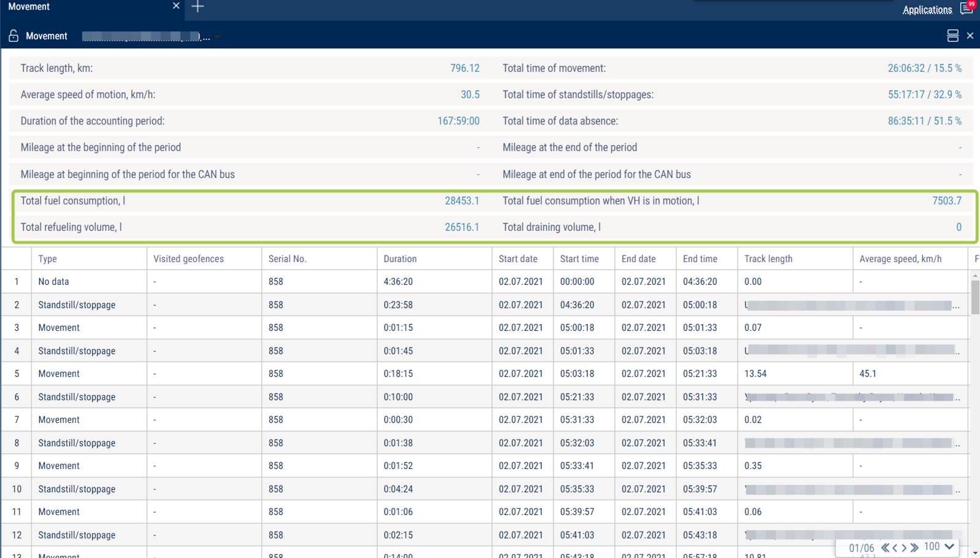This screenshot has height=558, width=980.
Task: Click Total fuel consumption value 28453.1
Action: [461, 201]
